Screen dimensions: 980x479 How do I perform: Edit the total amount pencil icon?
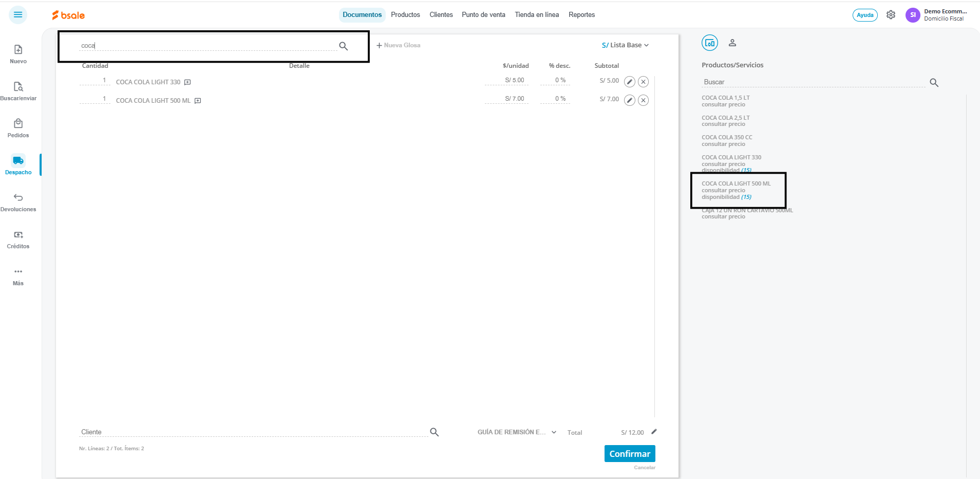654,432
